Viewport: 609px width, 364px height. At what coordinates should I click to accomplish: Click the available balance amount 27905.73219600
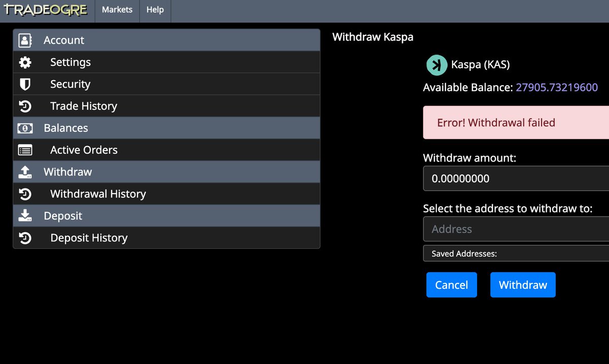[557, 88]
